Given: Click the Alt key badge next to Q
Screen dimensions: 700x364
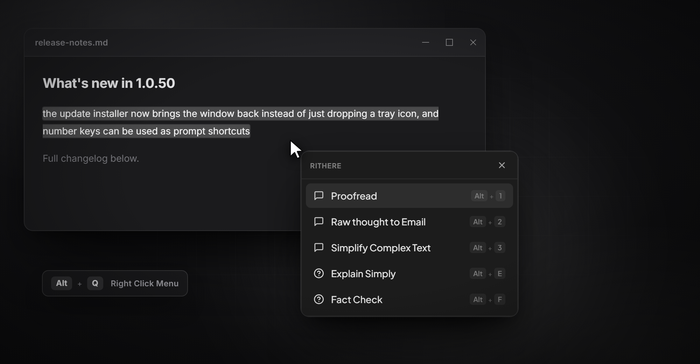Looking at the screenshot, I should (x=62, y=283).
